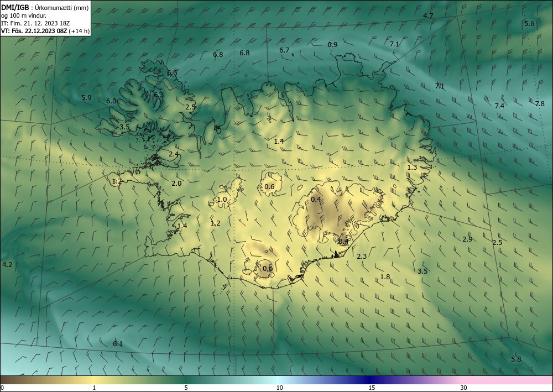The width and height of the screenshot is (553, 392).
Task: Click the 7.4 value on the map
Action: coord(499,106)
